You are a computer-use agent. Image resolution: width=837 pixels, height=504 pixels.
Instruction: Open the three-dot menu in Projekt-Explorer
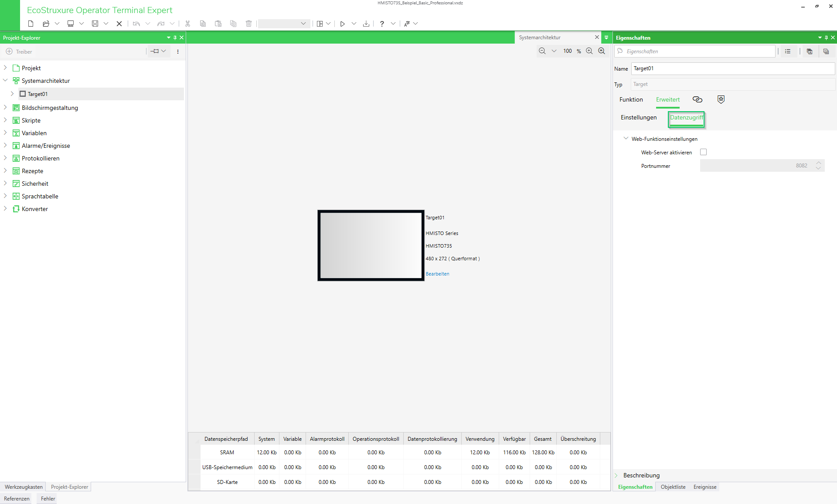tap(178, 51)
